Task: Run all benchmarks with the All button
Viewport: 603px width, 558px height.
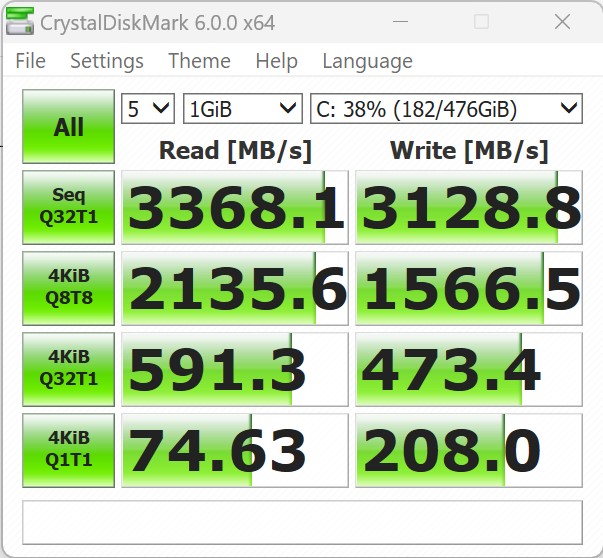Action: point(68,127)
